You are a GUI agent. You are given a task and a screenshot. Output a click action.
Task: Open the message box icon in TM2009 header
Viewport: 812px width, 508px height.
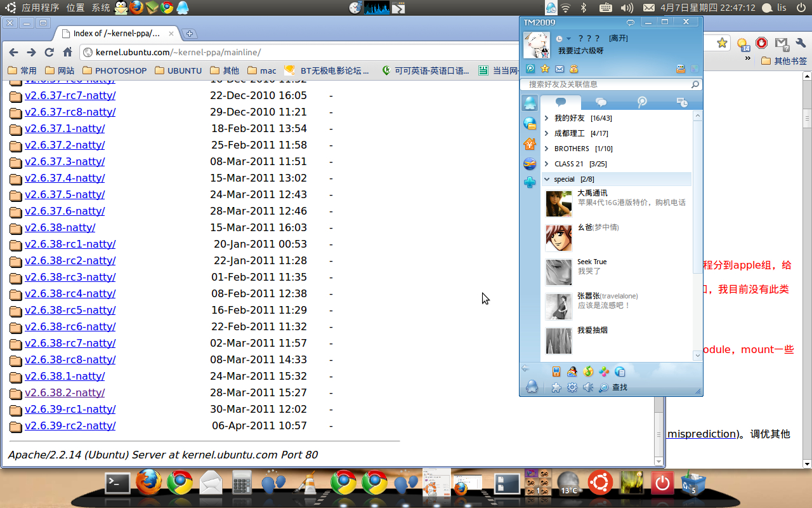681,69
